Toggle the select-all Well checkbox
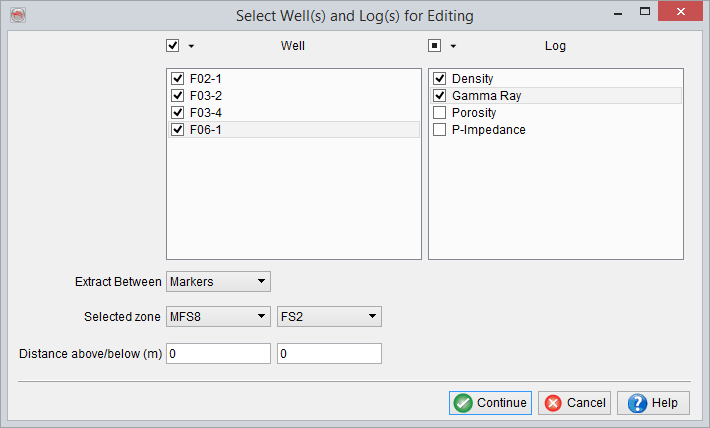 (x=173, y=45)
